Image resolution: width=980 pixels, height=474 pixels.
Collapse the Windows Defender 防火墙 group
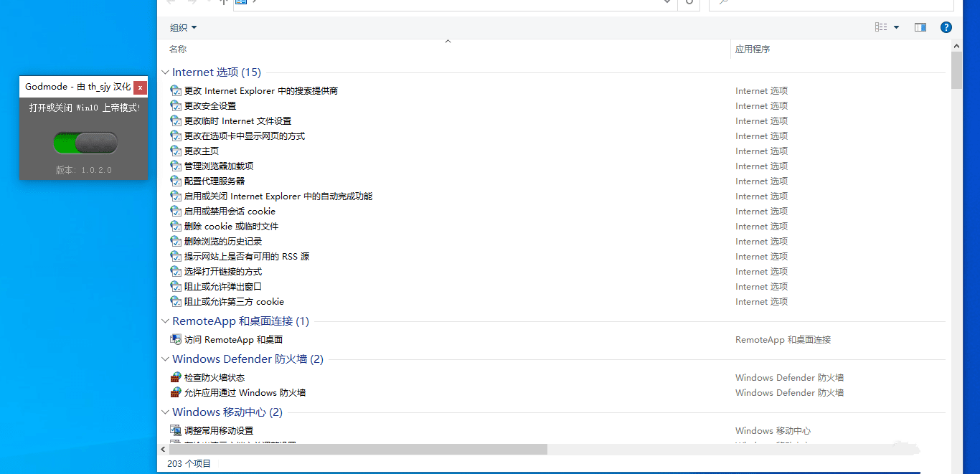pos(166,359)
